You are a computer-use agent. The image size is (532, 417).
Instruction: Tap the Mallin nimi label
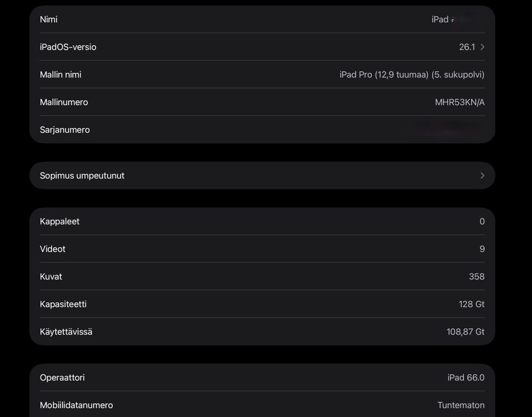coord(60,74)
